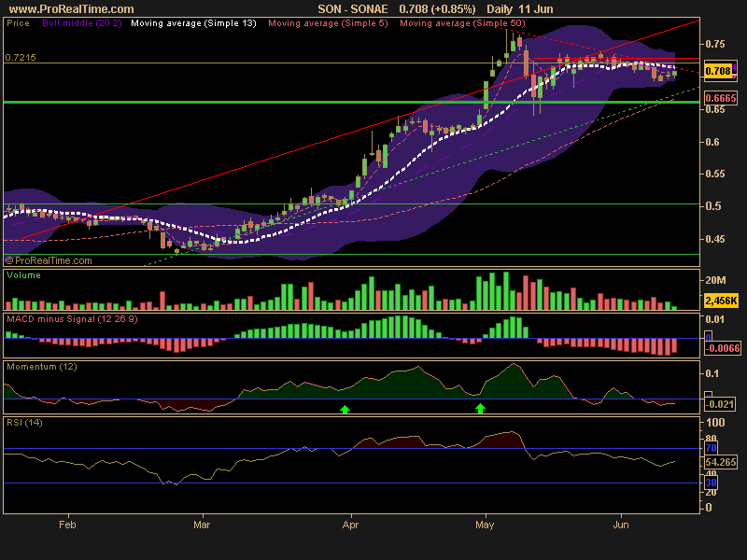Image resolution: width=747 pixels, height=560 pixels.
Task: Click the 2,456K volume value tag
Action: pyautogui.click(x=720, y=301)
